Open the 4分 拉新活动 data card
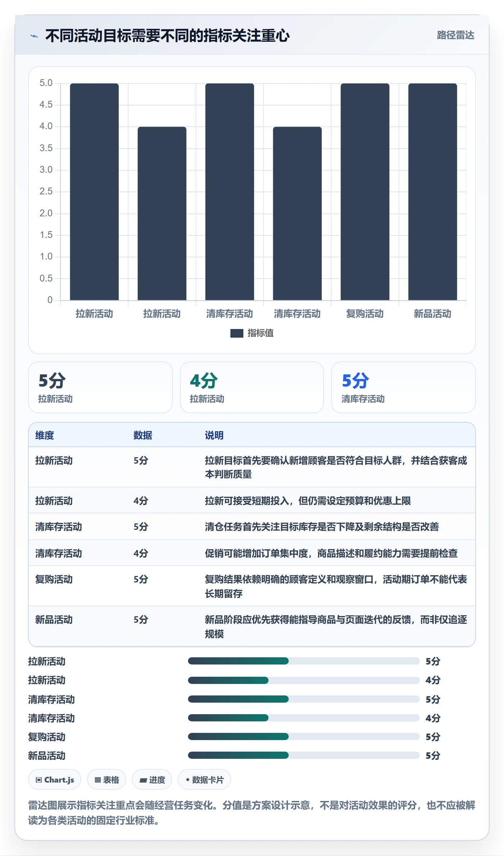 pyautogui.click(x=252, y=387)
